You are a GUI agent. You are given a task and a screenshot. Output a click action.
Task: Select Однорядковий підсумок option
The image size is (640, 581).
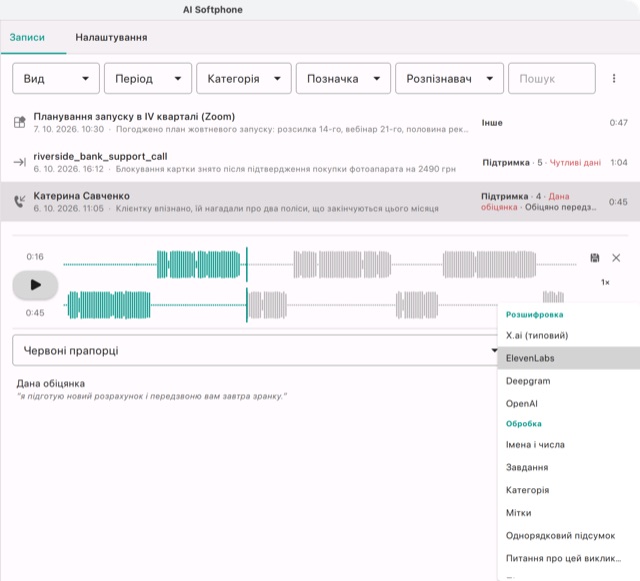(569, 536)
